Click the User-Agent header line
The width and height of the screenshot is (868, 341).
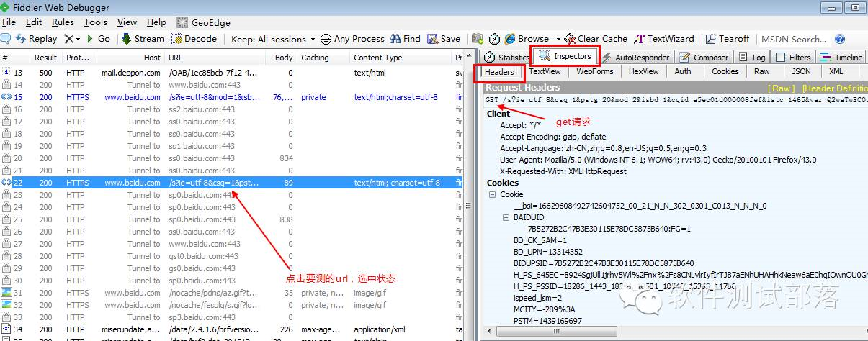pos(658,160)
